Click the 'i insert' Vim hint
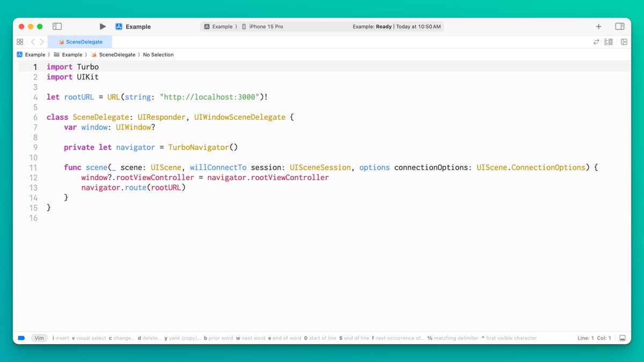Viewport: 644px width, 362px height. pos(61,338)
